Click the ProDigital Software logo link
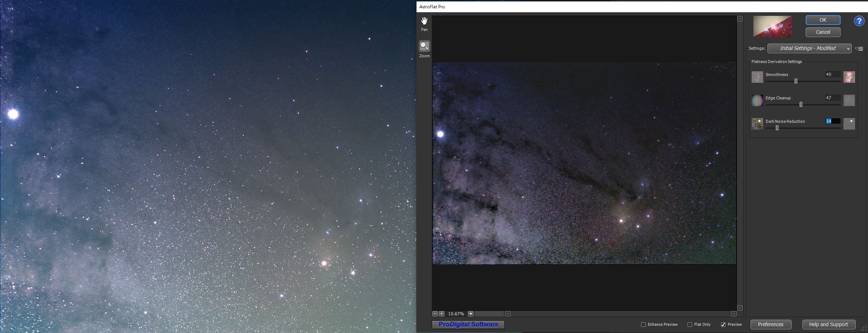868x333 pixels. pos(468,325)
